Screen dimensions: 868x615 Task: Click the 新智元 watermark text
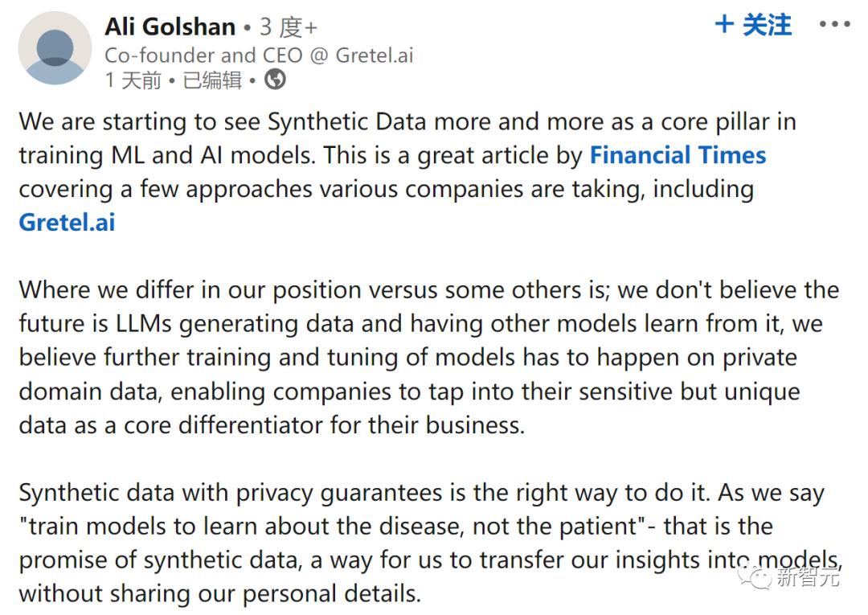point(807,576)
